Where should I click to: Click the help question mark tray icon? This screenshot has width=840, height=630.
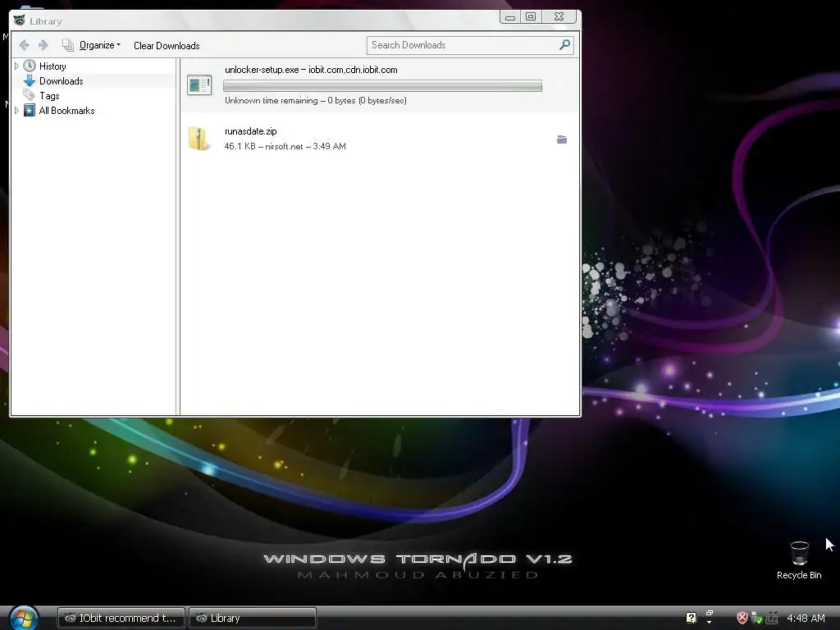coord(691,618)
